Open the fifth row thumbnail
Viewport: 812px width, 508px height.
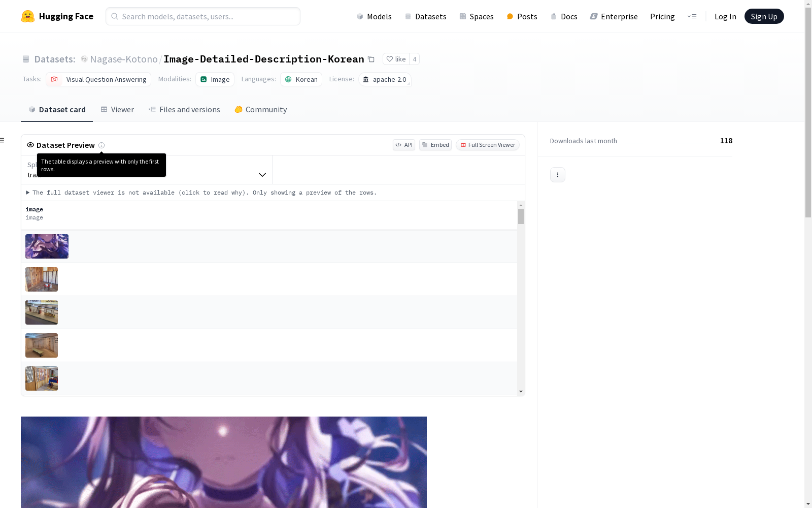(42, 378)
